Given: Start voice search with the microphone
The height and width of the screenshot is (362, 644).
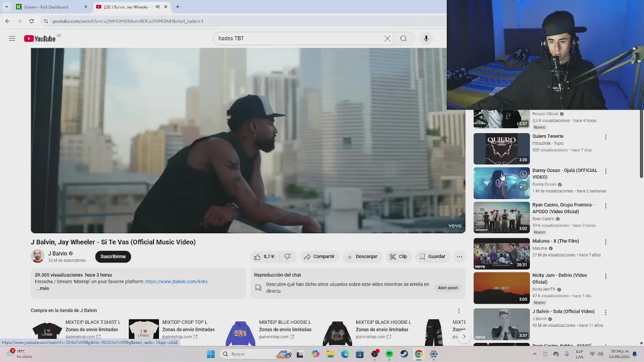Looking at the screenshot, I should point(426,39).
